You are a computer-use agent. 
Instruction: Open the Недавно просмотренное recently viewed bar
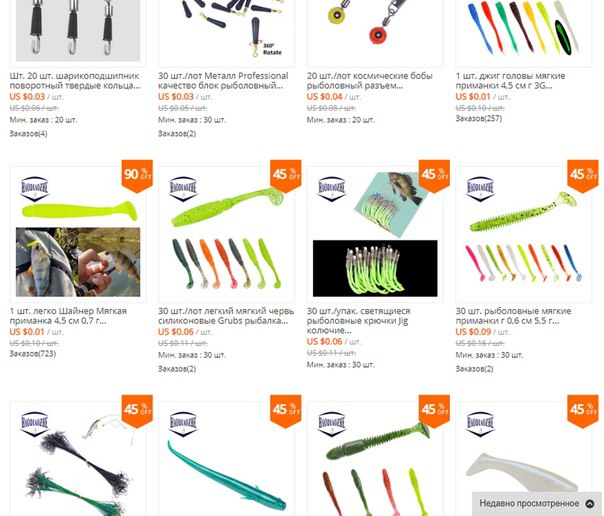[537, 504]
